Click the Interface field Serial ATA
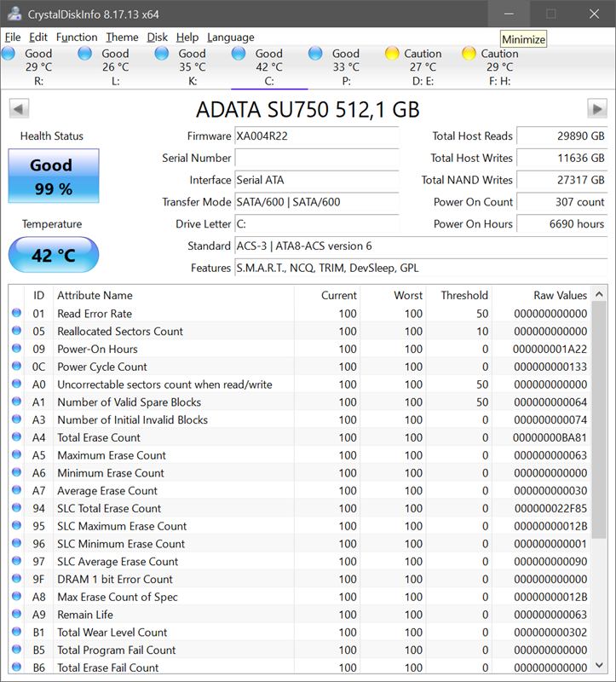Screen dimensions: 616x682 pos(316,180)
